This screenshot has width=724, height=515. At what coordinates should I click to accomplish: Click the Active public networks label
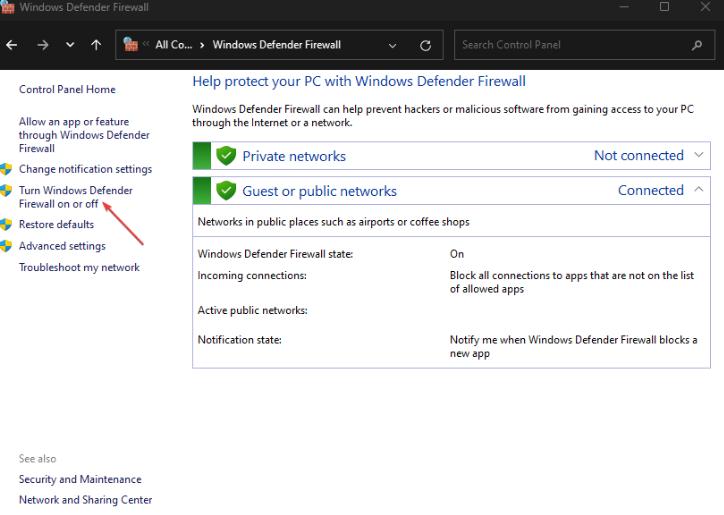point(253,310)
